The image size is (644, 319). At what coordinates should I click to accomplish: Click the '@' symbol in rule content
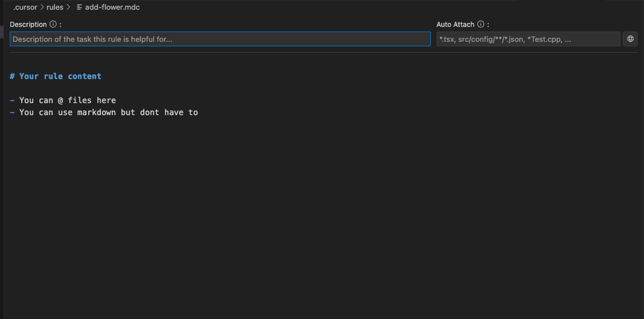tap(60, 101)
